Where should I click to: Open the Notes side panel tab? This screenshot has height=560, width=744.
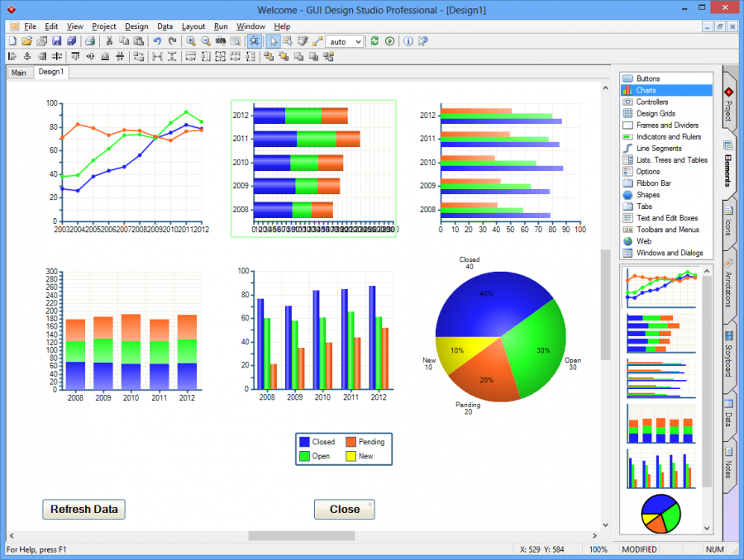[728, 466]
